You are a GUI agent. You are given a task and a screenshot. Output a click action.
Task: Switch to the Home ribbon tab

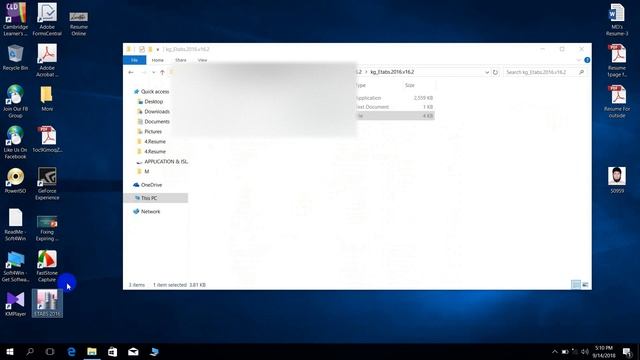click(x=158, y=60)
